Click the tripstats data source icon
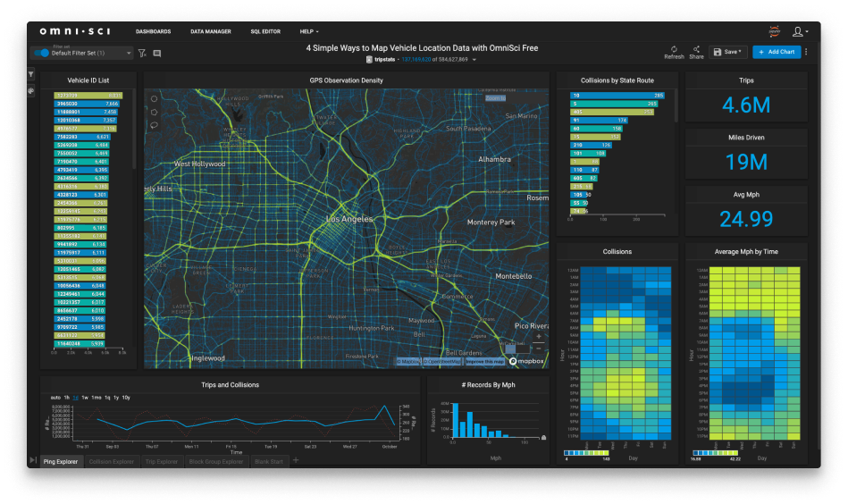 pyautogui.click(x=369, y=60)
